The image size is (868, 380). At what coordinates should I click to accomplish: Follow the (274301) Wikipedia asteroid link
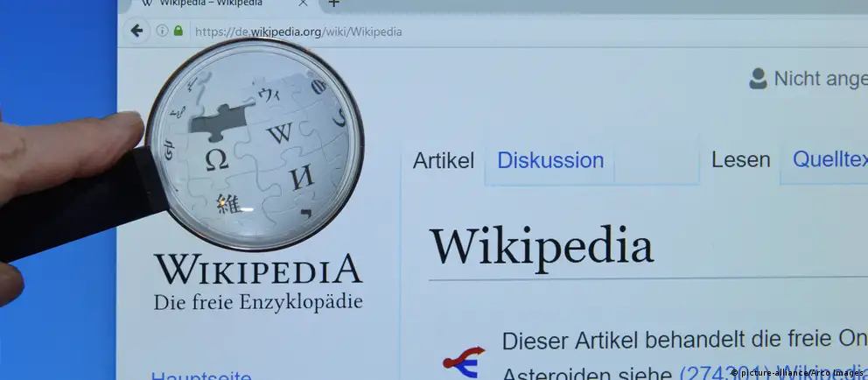coord(772,371)
